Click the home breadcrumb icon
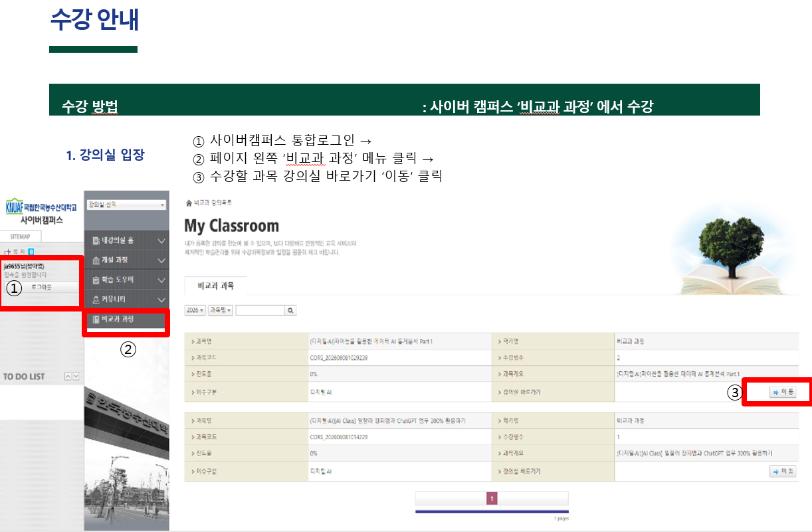Viewport: 812px width, 532px height. click(189, 202)
